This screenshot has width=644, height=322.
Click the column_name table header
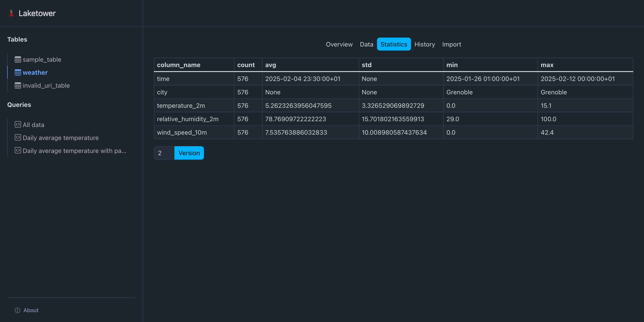tap(179, 64)
